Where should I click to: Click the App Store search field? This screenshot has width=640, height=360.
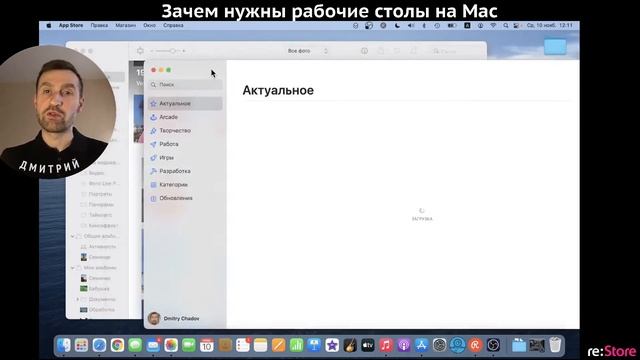point(185,84)
